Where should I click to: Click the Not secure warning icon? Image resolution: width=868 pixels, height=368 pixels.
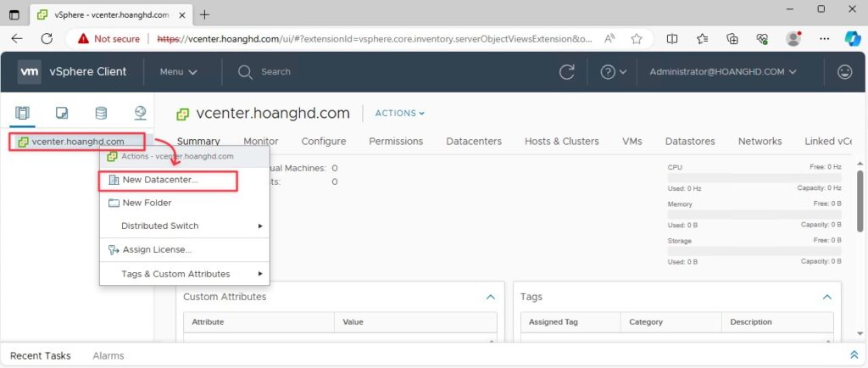(x=84, y=39)
